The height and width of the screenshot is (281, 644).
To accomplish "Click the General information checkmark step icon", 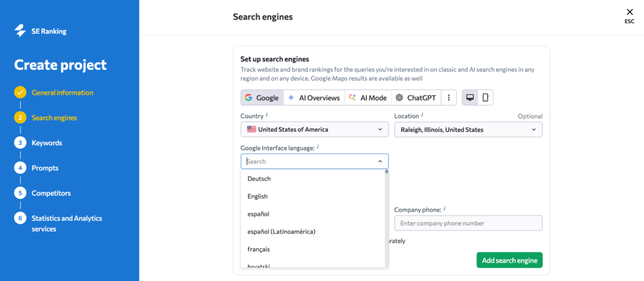I will tap(20, 92).
